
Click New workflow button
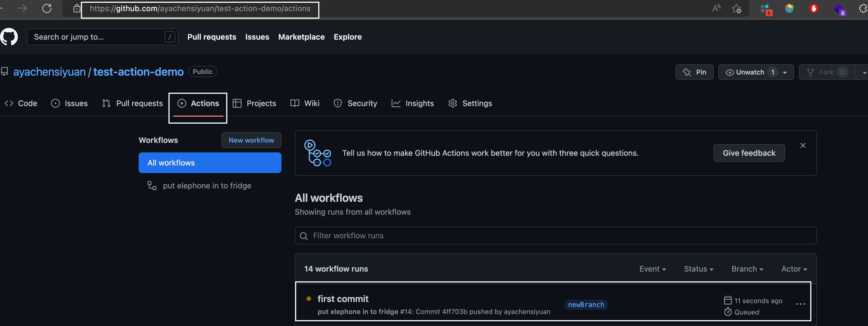[x=251, y=140]
